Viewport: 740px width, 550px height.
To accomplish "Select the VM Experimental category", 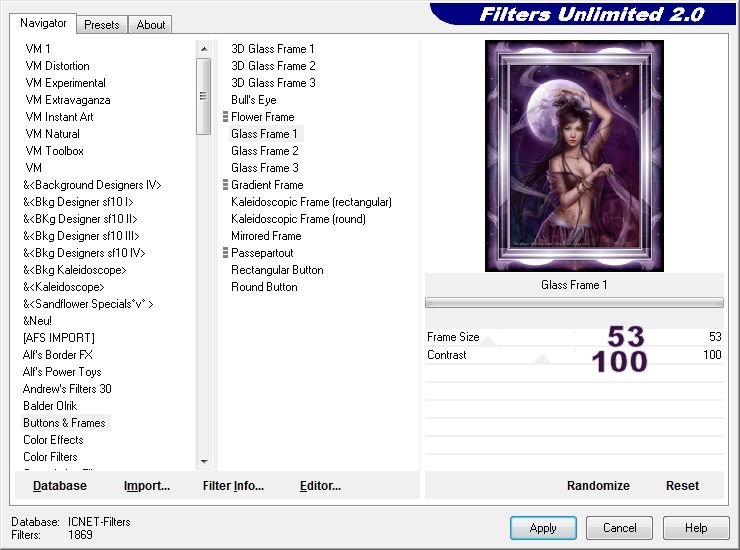I will tap(65, 83).
